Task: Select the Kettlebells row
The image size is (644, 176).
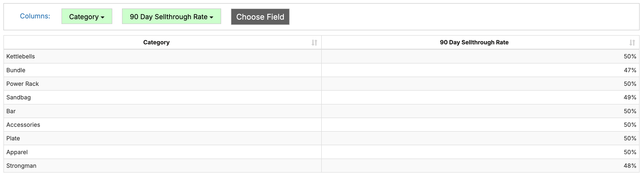Action: coord(20,56)
